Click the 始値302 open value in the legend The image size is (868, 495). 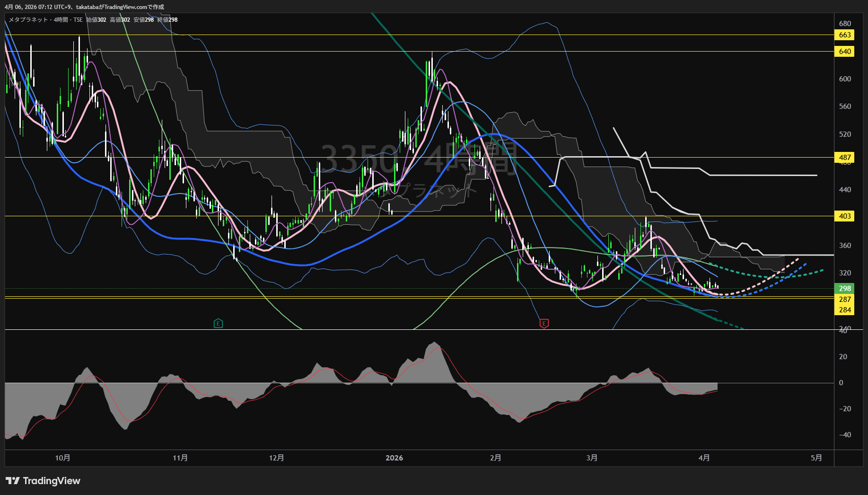pyautogui.click(x=96, y=20)
